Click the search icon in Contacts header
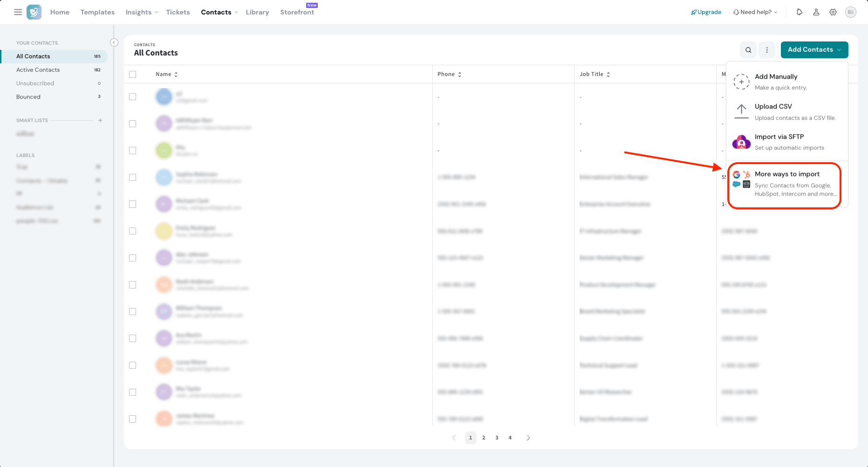The height and width of the screenshot is (467, 868). [x=748, y=50]
